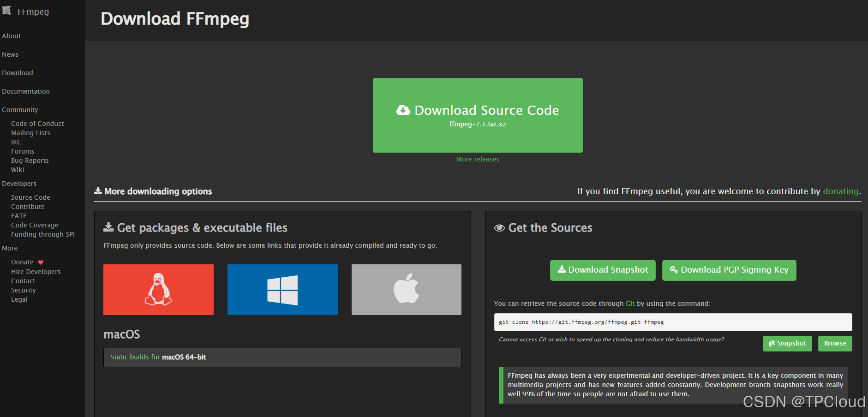Open Wiki link in sidebar

pyautogui.click(x=18, y=170)
